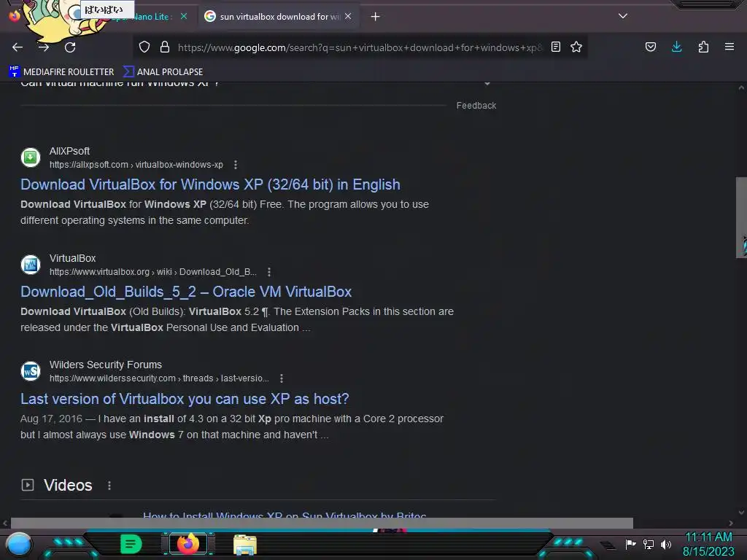Open the MEDIAFIRE ROULETTER bookmark
Viewport: 747px width, 560px height.
pos(61,72)
